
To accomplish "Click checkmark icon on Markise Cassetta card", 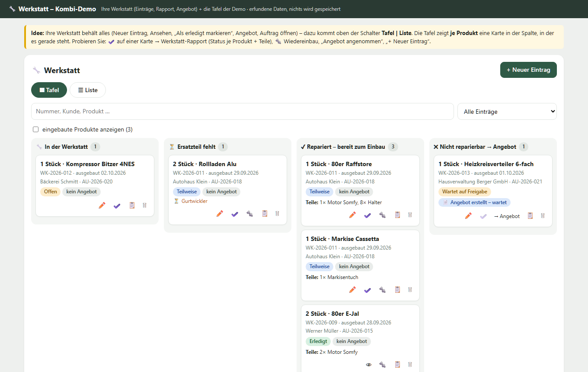I will coord(367,290).
